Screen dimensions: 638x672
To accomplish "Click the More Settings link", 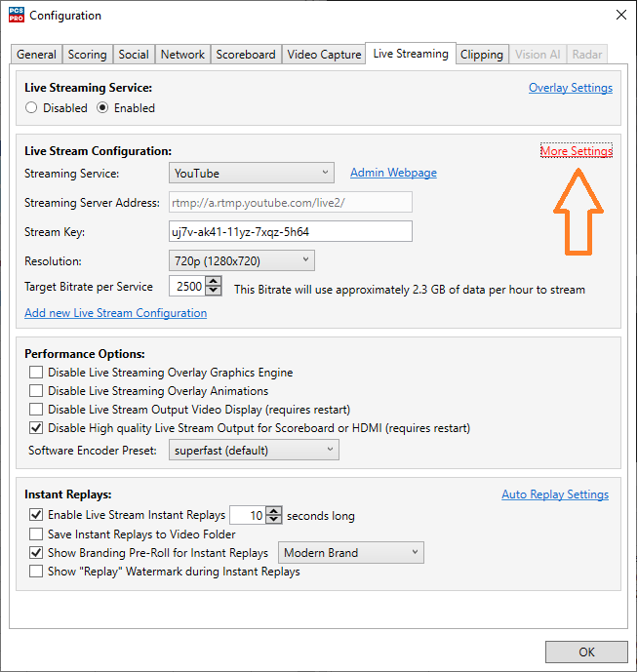I will [577, 151].
